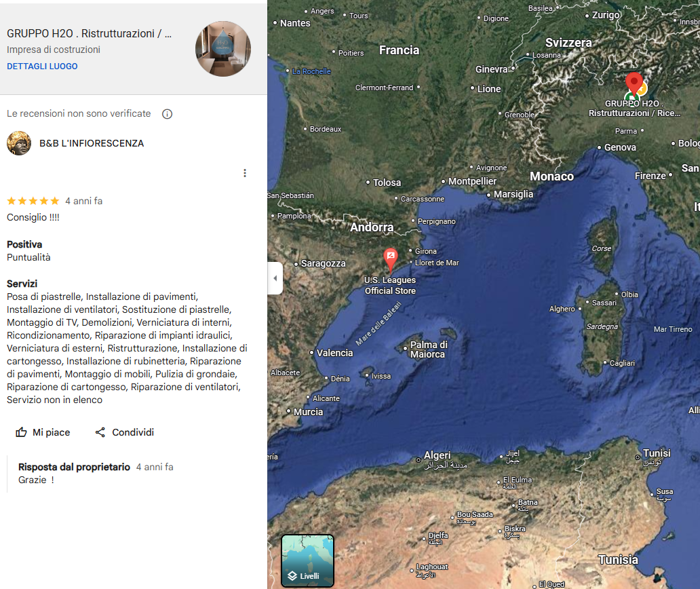Click the Biskra city label
This screenshot has width=700, height=589.
tap(515, 529)
